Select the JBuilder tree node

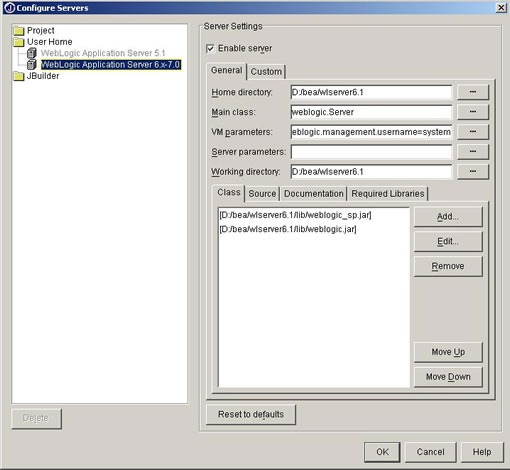pyautogui.click(x=43, y=76)
